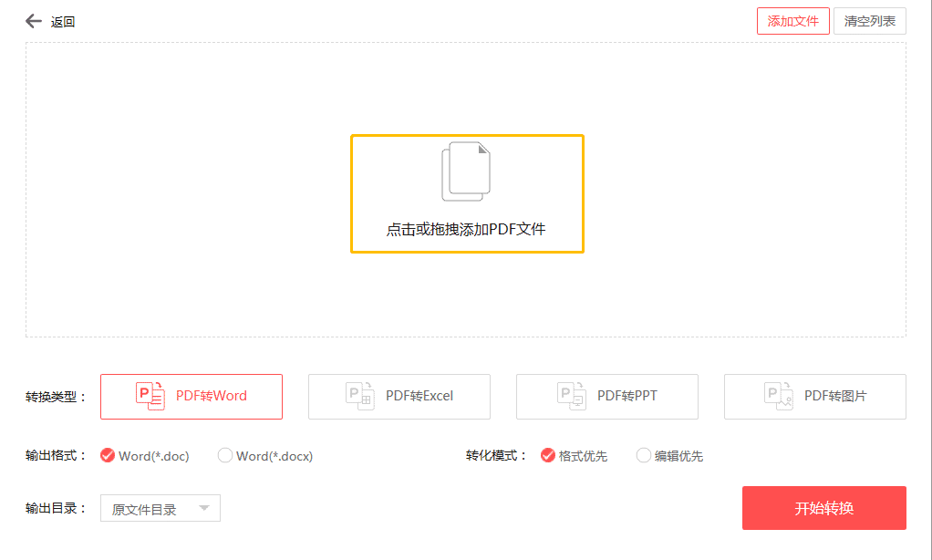Click the PDF to Word icon
The width and height of the screenshot is (932, 560).
coord(150,396)
